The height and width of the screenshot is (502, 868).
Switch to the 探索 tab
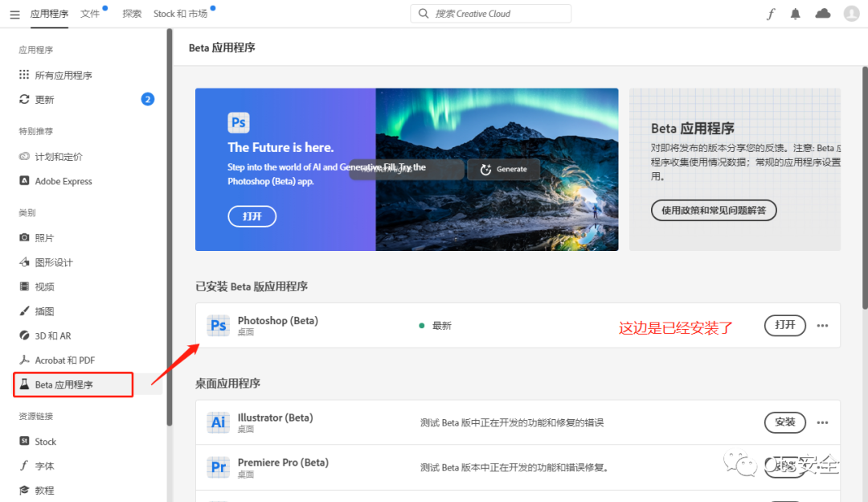[132, 14]
